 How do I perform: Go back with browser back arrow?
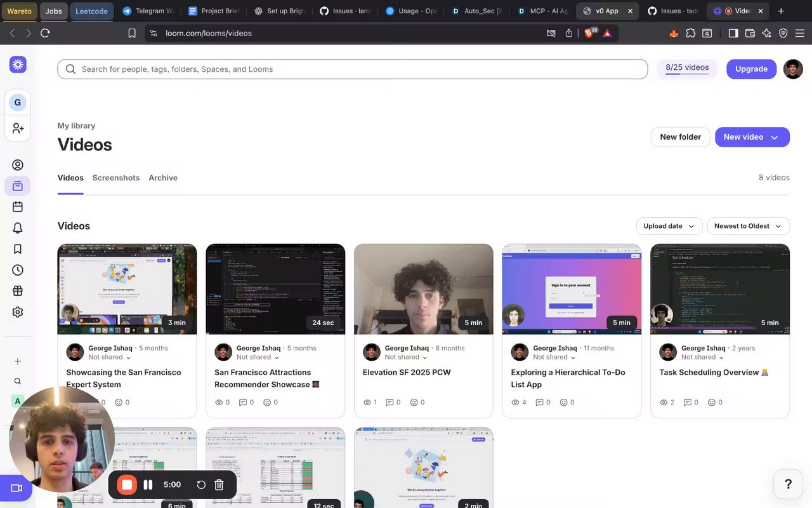pos(12,33)
